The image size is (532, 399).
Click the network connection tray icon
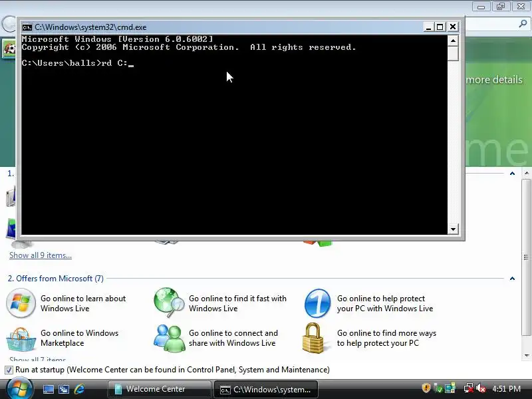coord(469,388)
